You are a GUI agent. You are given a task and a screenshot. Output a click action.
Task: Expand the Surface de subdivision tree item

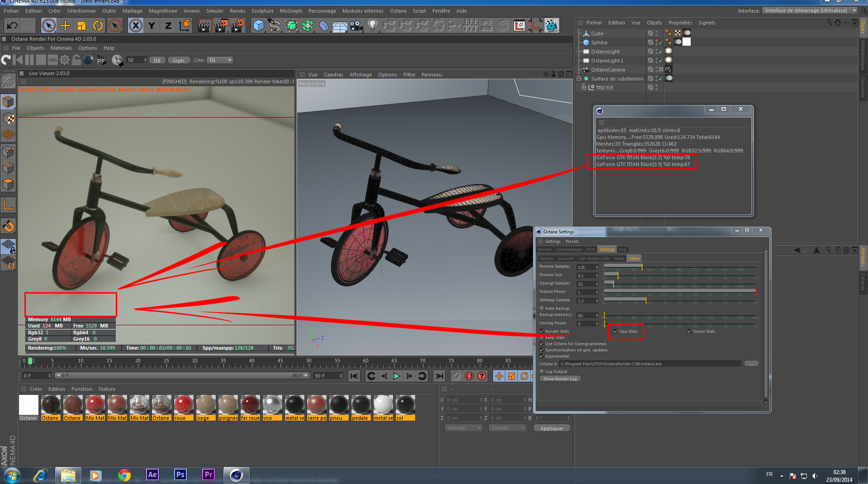coord(579,79)
